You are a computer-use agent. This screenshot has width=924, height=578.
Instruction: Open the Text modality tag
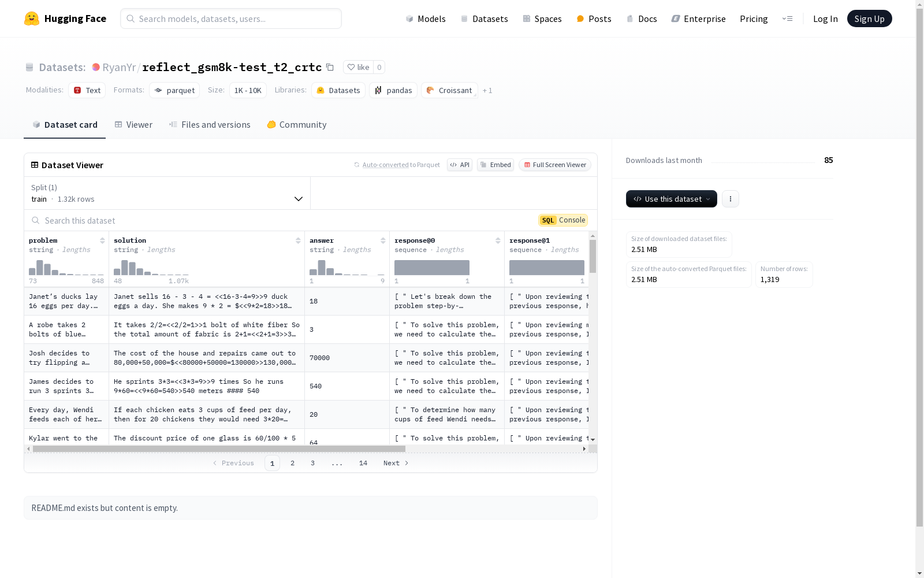coord(87,90)
